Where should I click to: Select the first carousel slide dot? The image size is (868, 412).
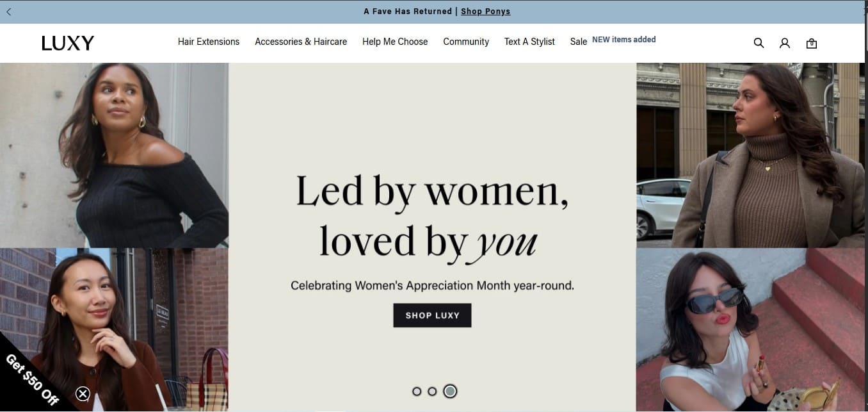tap(417, 391)
